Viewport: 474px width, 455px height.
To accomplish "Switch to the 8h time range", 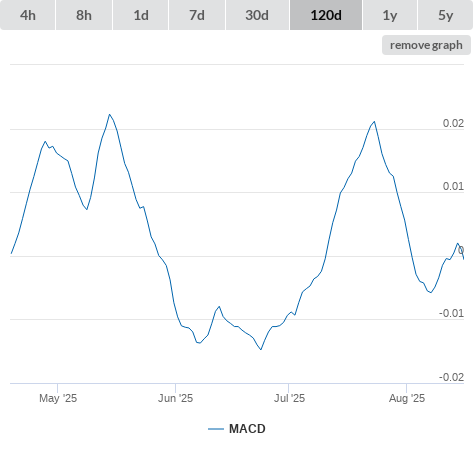I will click(x=84, y=15).
